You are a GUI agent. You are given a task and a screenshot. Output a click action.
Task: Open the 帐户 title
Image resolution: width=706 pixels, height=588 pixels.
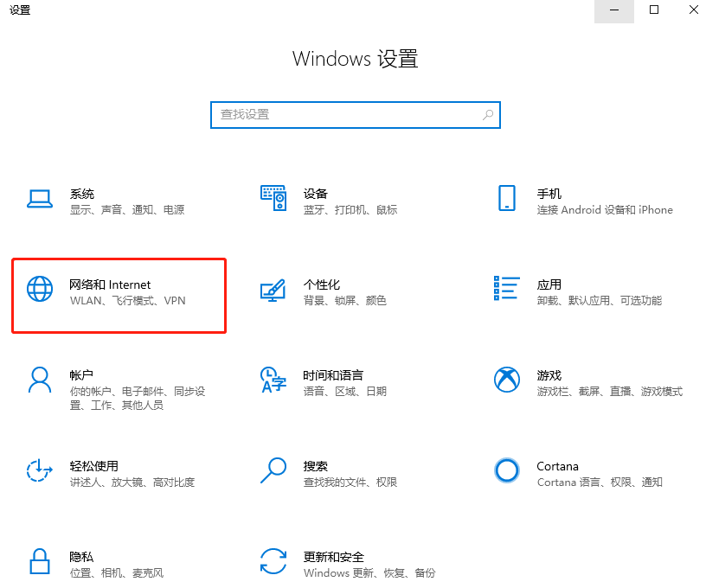[81, 375]
